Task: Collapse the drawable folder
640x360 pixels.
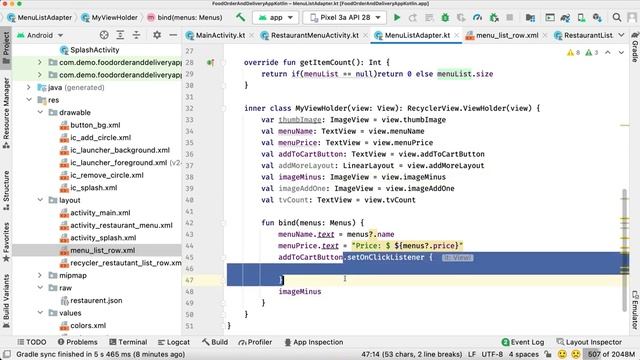Action: [40, 112]
